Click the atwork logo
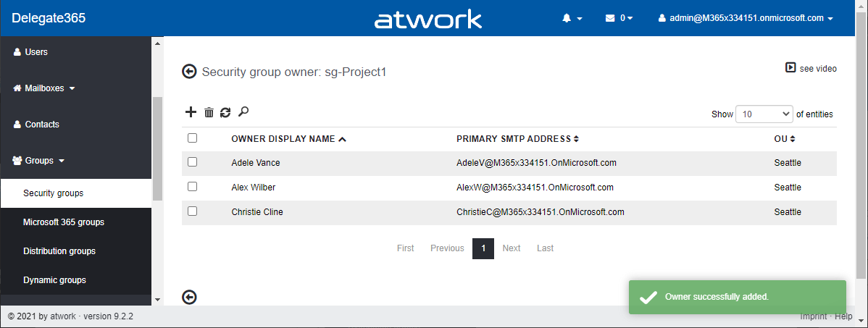This screenshot has width=868, height=328. click(428, 19)
